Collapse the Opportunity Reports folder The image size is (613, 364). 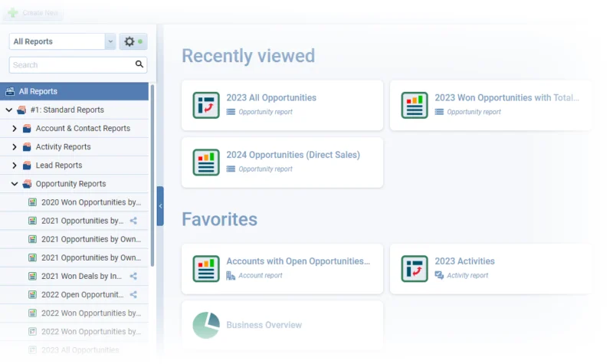tap(15, 183)
